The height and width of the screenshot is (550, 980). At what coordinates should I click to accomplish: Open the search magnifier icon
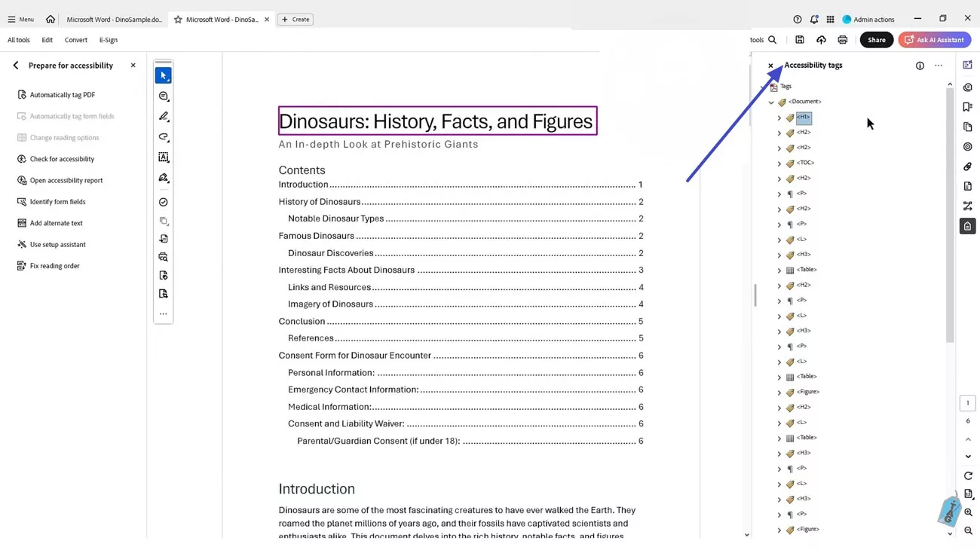(x=772, y=40)
